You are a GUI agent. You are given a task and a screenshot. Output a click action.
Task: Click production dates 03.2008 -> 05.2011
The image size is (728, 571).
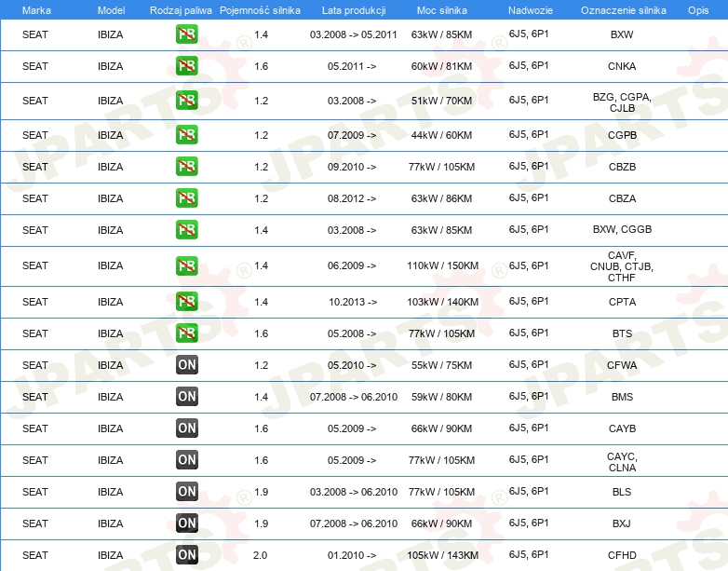tap(354, 34)
